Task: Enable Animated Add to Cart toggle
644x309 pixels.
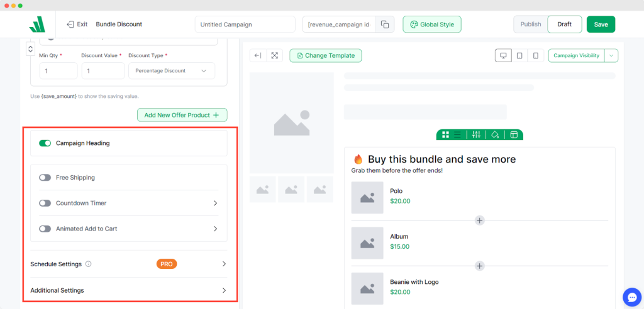Action: [45, 229]
